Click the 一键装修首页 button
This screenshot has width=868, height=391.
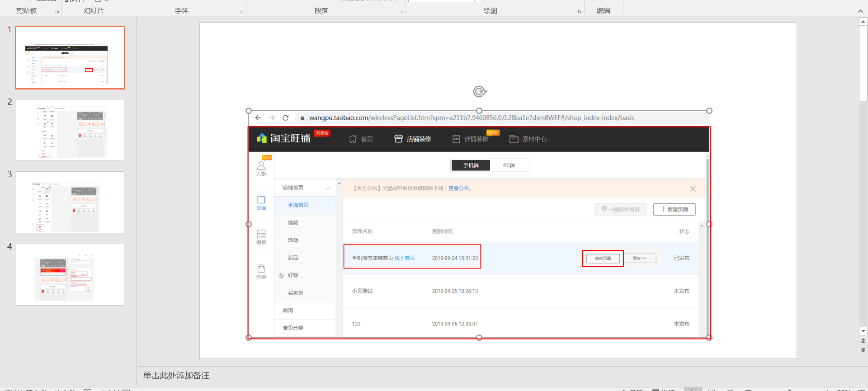pyautogui.click(x=620, y=209)
